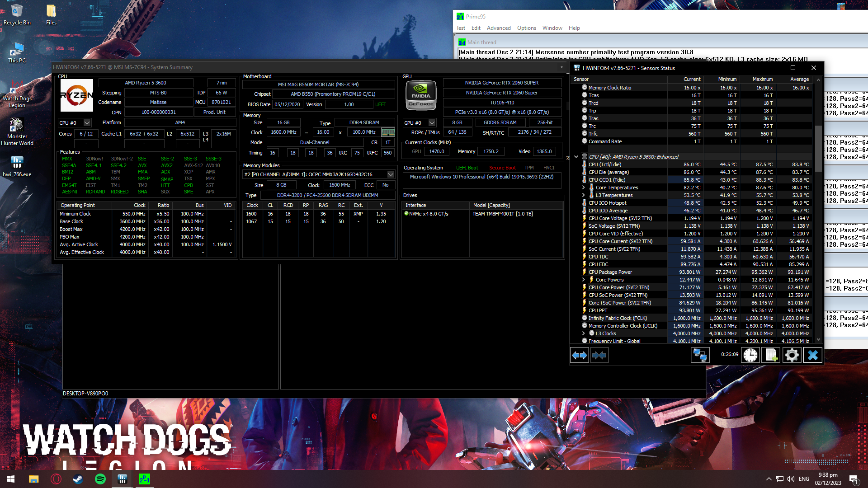868x488 pixels.
Task: Select the Watch Dogs Legion desktop shortcut
Action: point(17,94)
